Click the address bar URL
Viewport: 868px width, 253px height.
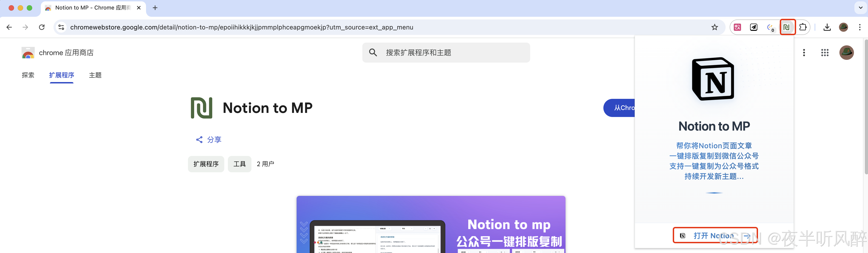click(241, 27)
